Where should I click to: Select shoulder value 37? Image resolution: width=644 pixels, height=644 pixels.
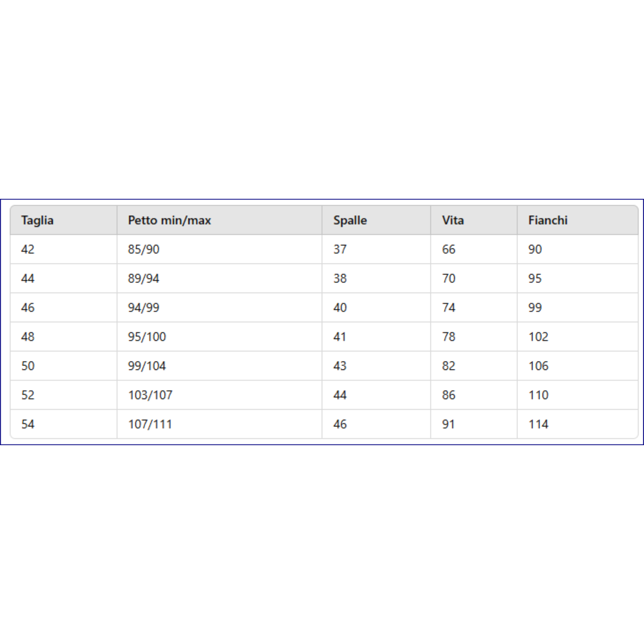point(340,249)
